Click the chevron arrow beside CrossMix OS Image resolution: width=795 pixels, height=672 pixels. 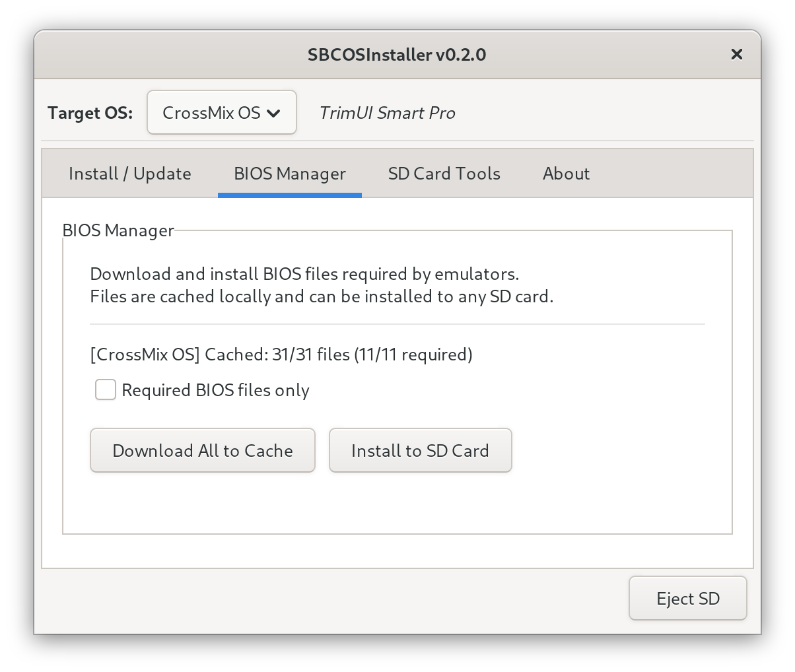coord(273,114)
